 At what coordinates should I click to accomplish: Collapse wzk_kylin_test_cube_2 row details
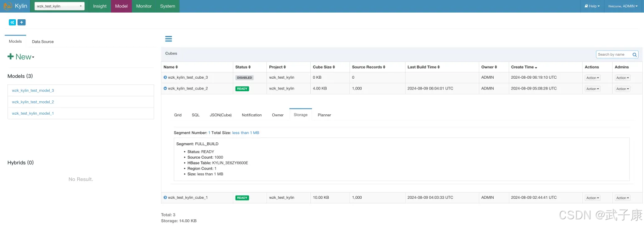tap(165, 88)
